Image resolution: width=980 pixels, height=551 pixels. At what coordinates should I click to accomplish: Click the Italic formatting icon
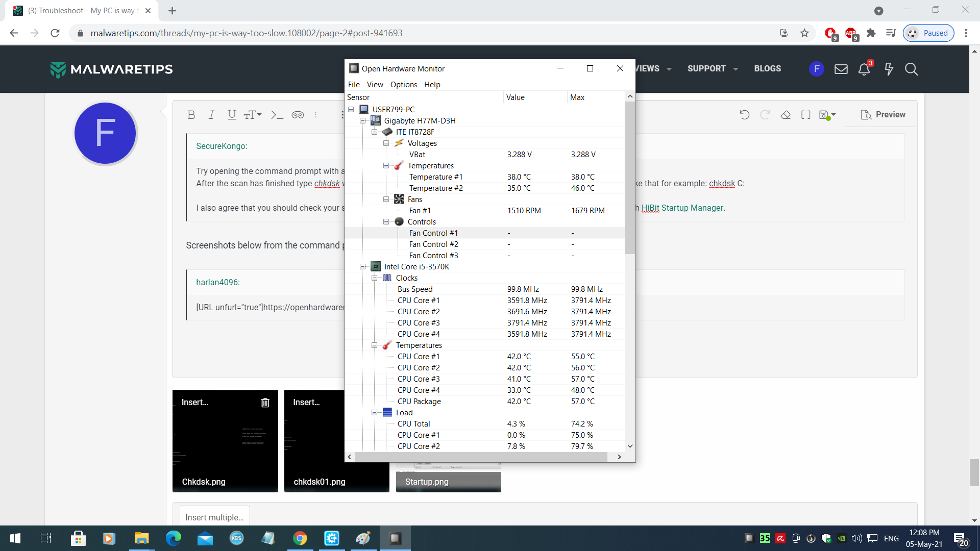[x=211, y=115]
